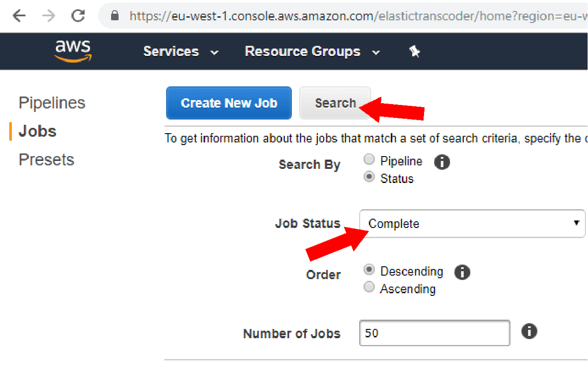Expand the Resource Groups menu
The height and width of the screenshot is (377, 588).
(x=312, y=52)
